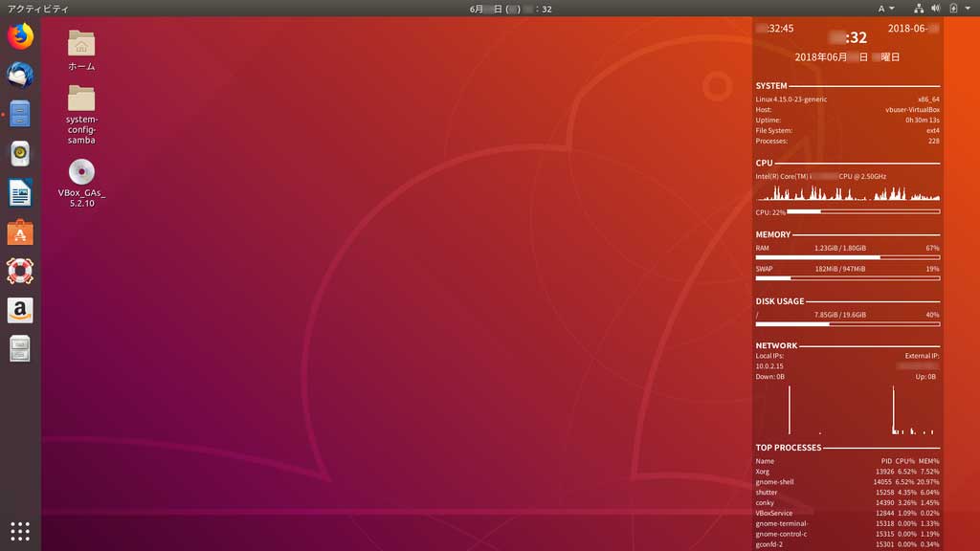980x551 pixels.
Task: Show Applications grid button
Action: coord(20,531)
